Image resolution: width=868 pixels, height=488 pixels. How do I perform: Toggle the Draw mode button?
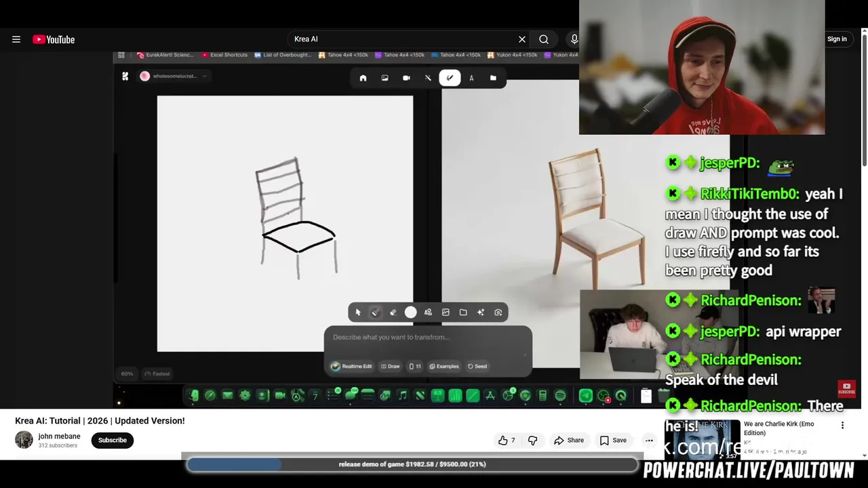(390, 366)
